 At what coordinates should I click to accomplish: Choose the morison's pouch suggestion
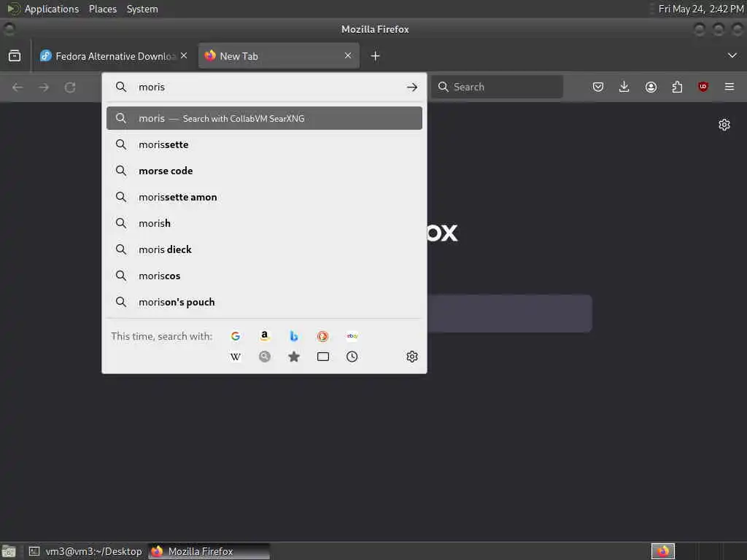[264, 302]
